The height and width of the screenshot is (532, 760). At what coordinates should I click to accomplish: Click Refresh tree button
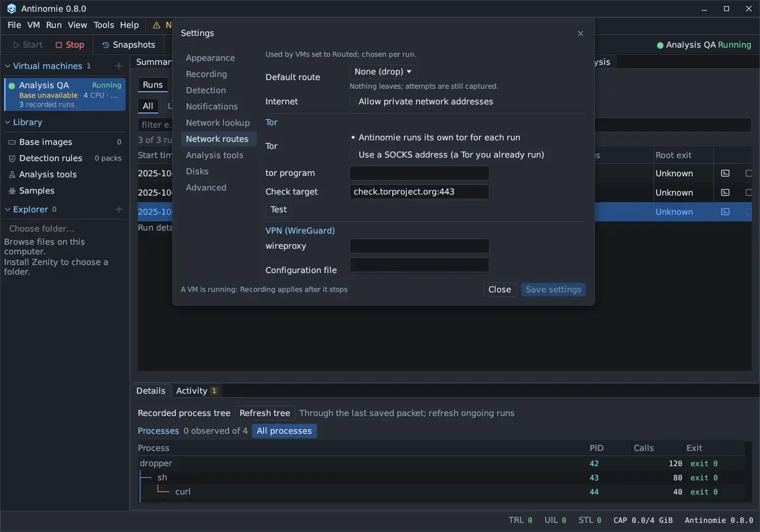click(264, 413)
